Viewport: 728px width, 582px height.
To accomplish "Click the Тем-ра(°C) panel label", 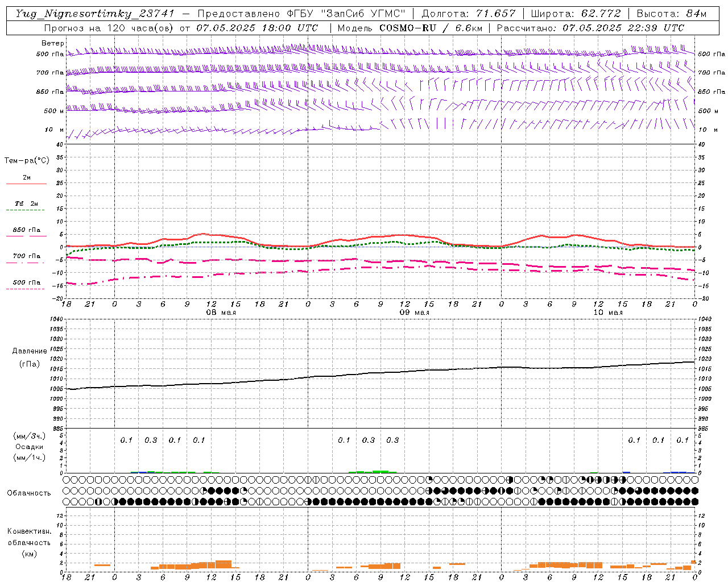I will point(27,161).
